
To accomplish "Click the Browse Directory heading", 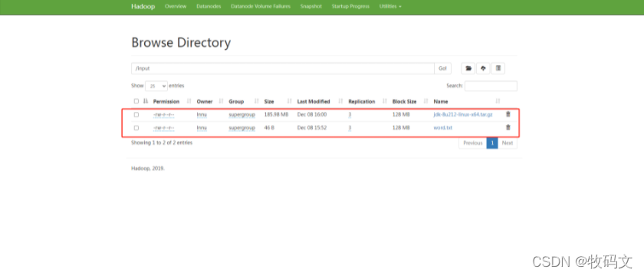I will click(x=181, y=43).
